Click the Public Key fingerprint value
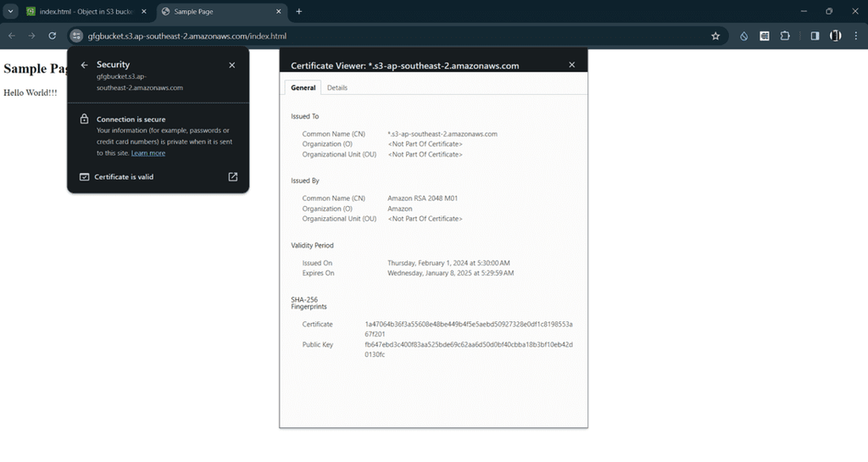The image size is (868, 462). click(468, 349)
